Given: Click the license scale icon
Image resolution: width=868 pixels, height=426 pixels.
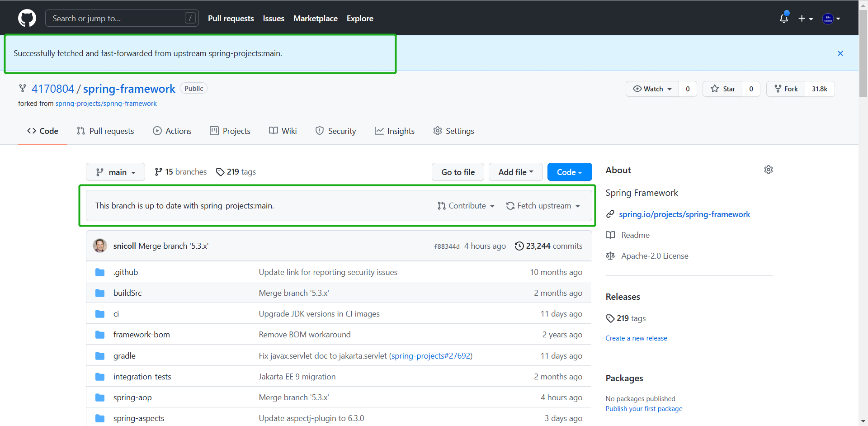Looking at the screenshot, I should pyautogui.click(x=610, y=256).
